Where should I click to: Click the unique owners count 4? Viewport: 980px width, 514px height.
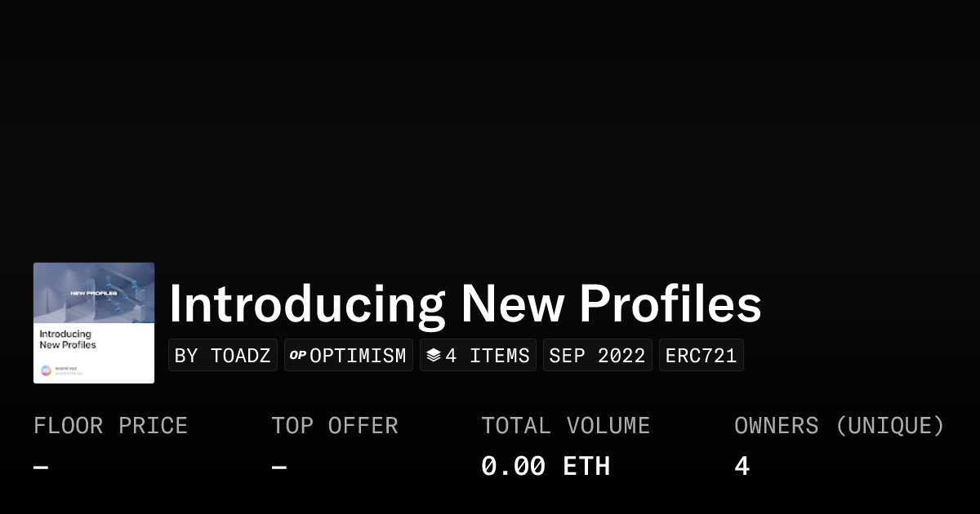[x=742, y=467]
